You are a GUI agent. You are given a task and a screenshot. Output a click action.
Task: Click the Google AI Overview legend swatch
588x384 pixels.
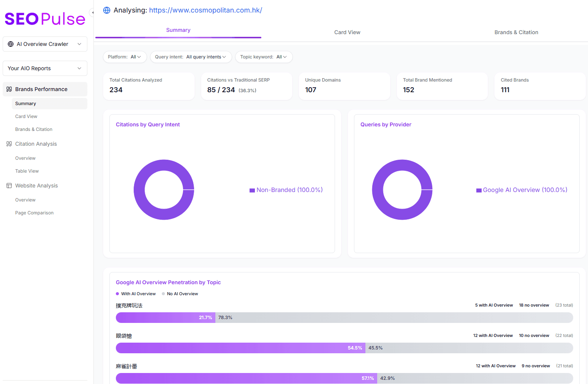479,190
